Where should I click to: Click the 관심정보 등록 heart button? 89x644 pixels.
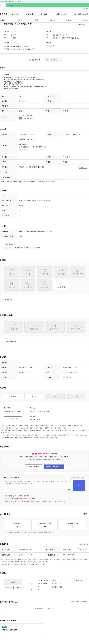pos(34,60)
